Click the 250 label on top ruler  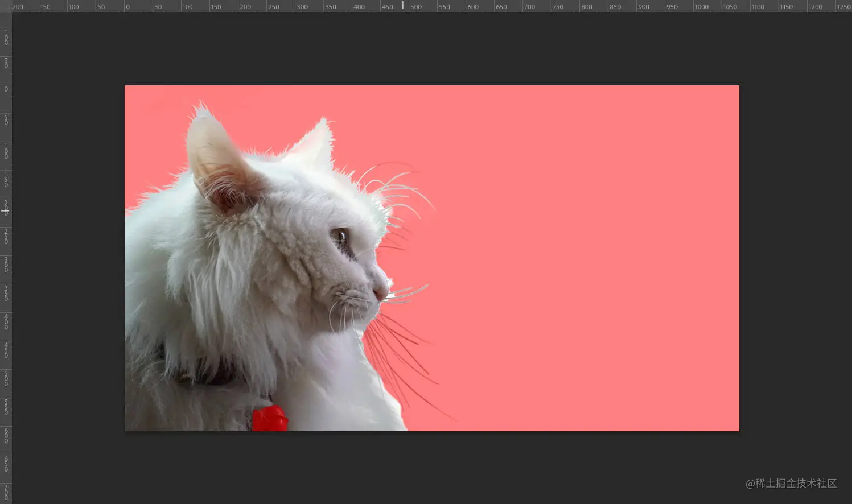click(274, 6)
